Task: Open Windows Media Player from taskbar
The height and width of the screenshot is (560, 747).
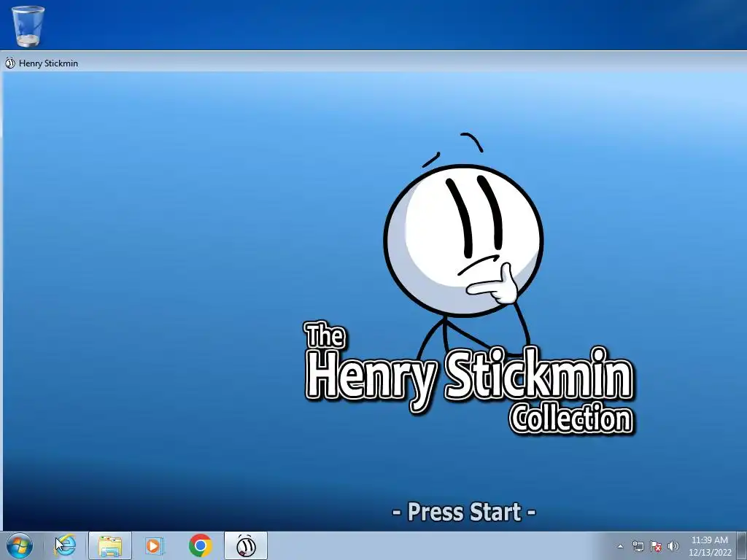Action: click(154, 545)
